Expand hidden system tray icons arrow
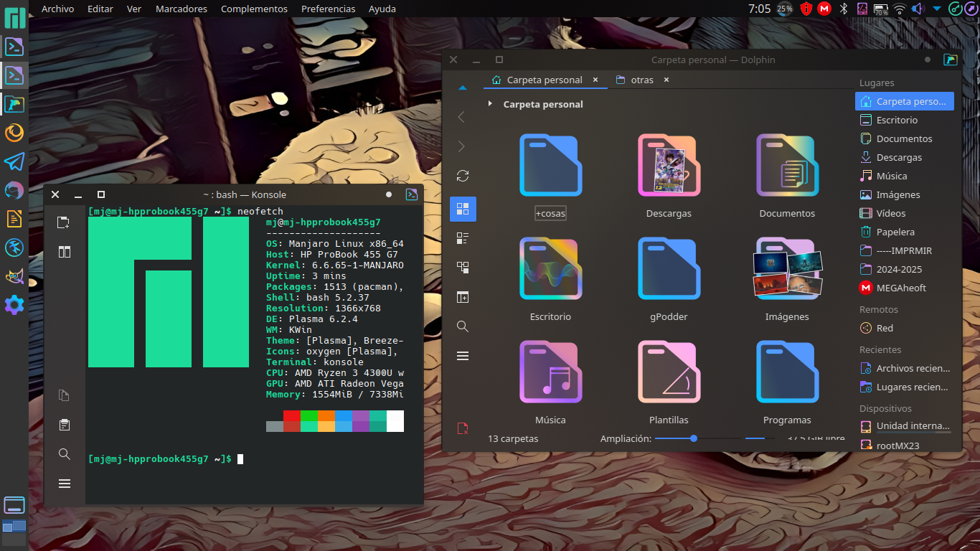Image resolution: width=980 pixels, height=551 pixels. (x=937, y=9)
